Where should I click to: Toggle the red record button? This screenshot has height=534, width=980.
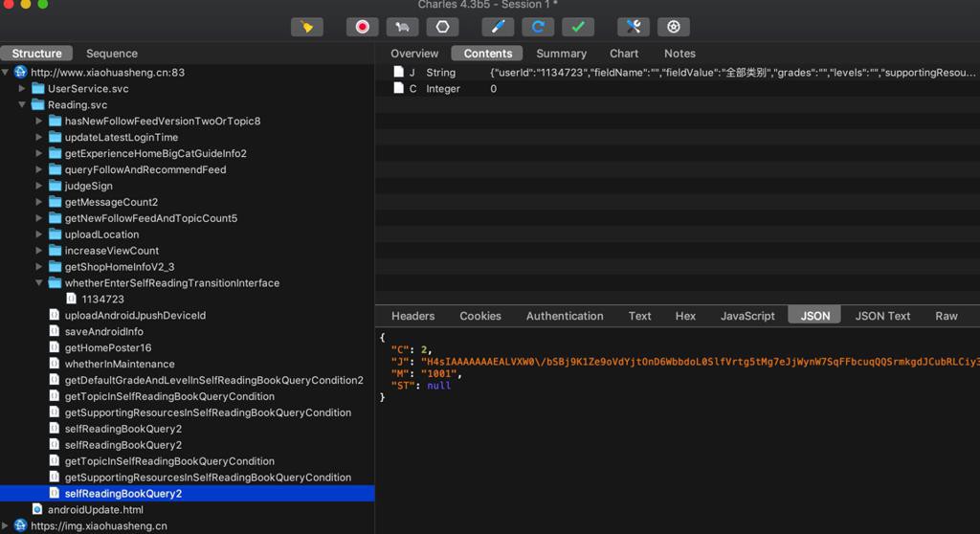pyautogui.click(x=362, y=27)
